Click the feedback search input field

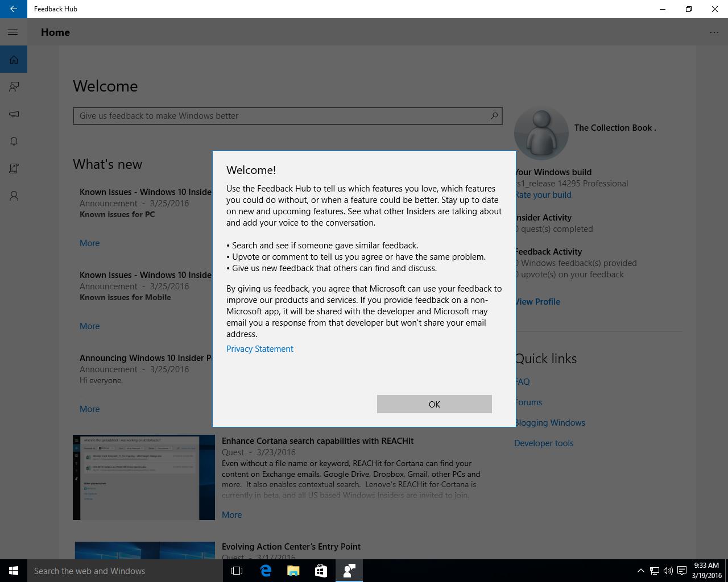click(288, 116)
